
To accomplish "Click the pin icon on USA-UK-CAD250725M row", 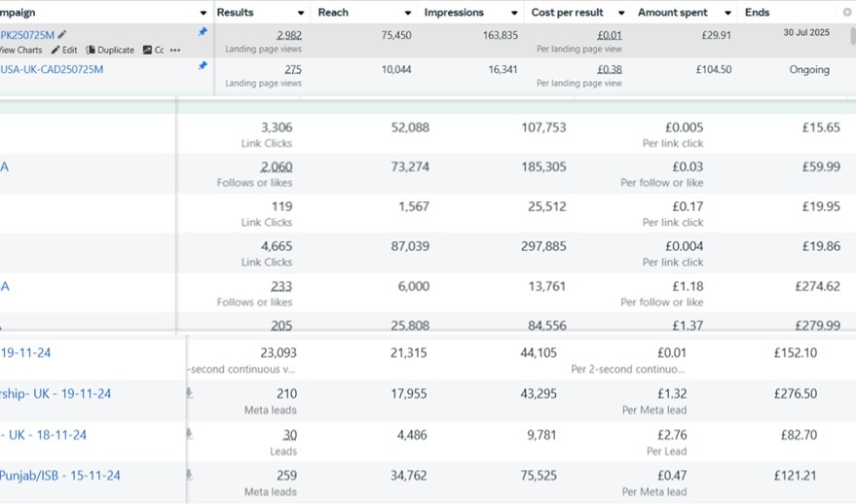I will click(203, 66).
